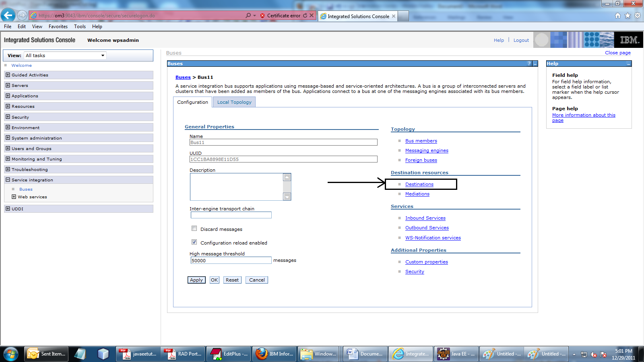This screenshot has width=644, height=362.
Task: Expand Users and Groups node
Action: tap(8, 148)
